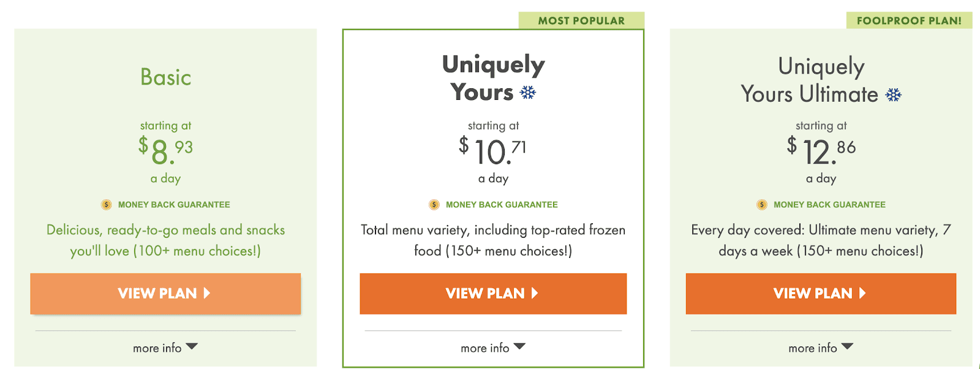Click the arrow icon on Basic View Plan
Viewport: 980px width, 369px height.
[x=207, y=293]
